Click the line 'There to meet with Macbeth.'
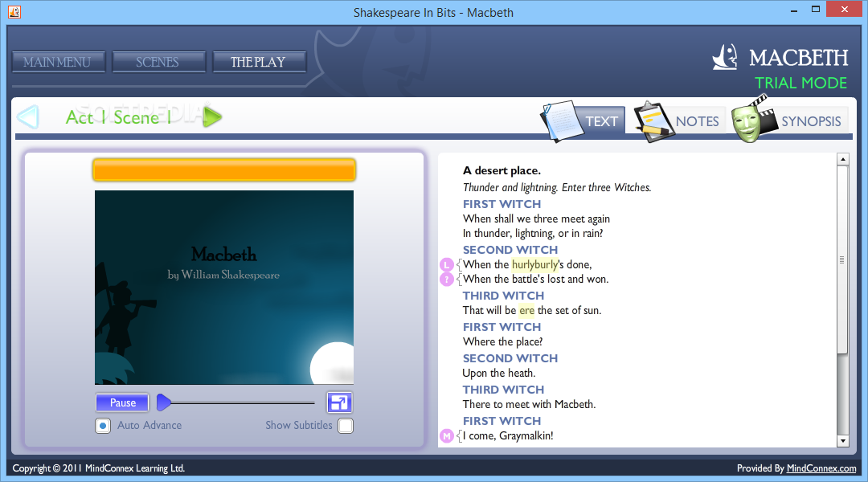Viewport: 868px width, 482px height. [x=529, y=405]
